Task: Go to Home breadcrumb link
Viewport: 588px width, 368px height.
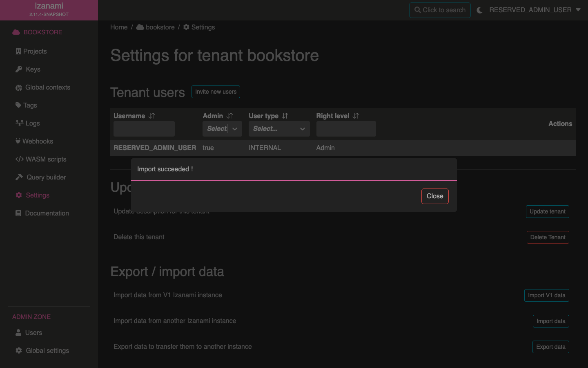Action: (119, 27)
